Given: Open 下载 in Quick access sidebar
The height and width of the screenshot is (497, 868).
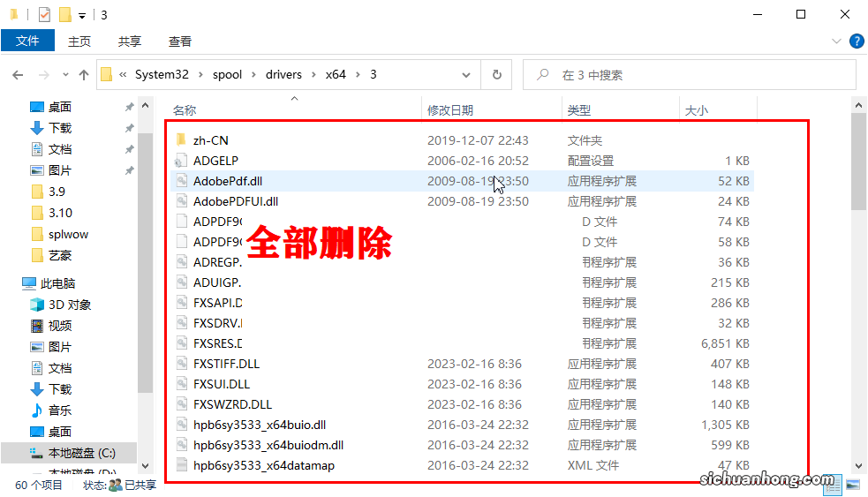Looking at the screenshot, I should [60, 128].
